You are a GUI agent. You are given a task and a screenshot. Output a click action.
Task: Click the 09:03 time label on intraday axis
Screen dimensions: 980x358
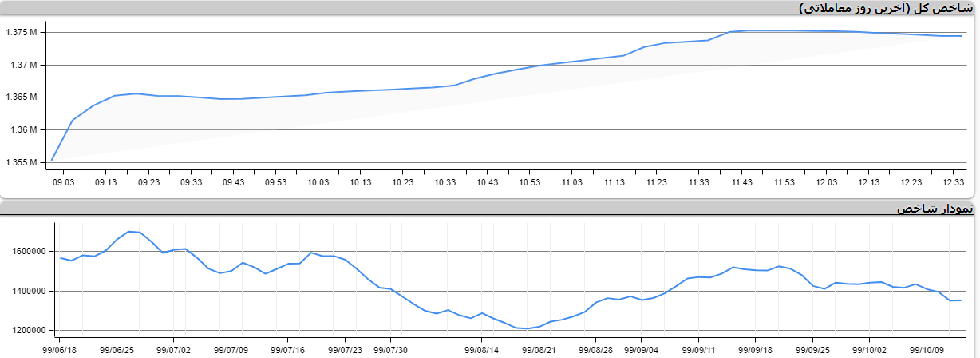click(x=63, y=183)
